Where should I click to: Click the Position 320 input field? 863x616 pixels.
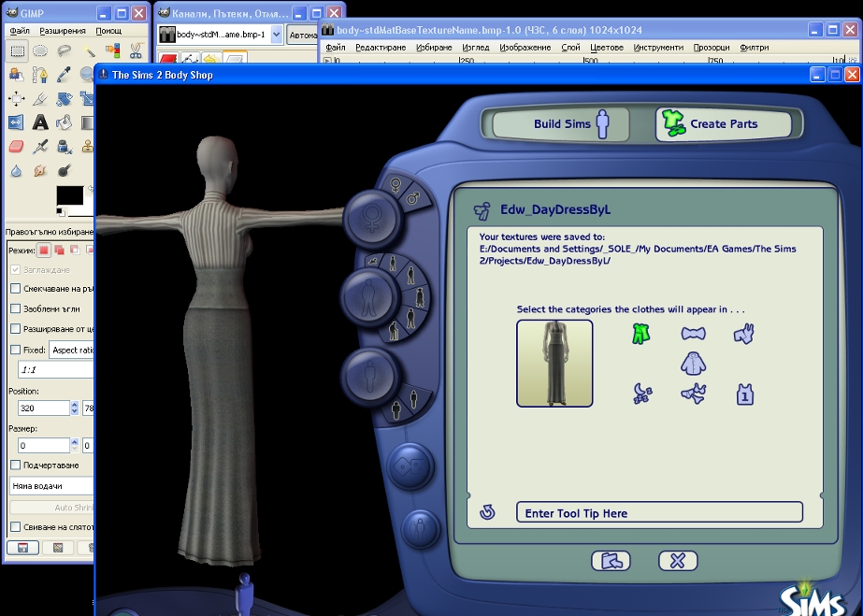click(44, 408)
